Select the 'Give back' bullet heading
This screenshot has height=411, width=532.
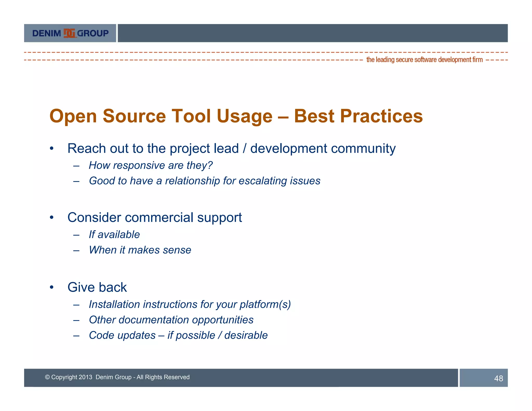click(x=97, y=287)
